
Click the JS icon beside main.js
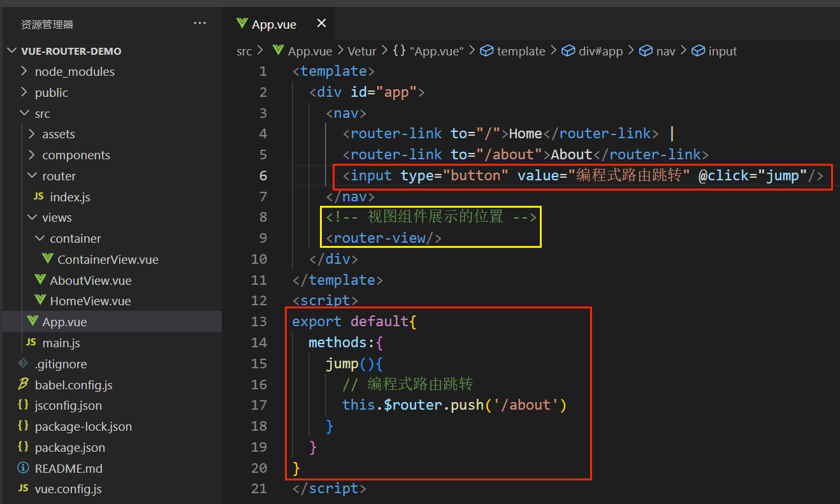31,343
